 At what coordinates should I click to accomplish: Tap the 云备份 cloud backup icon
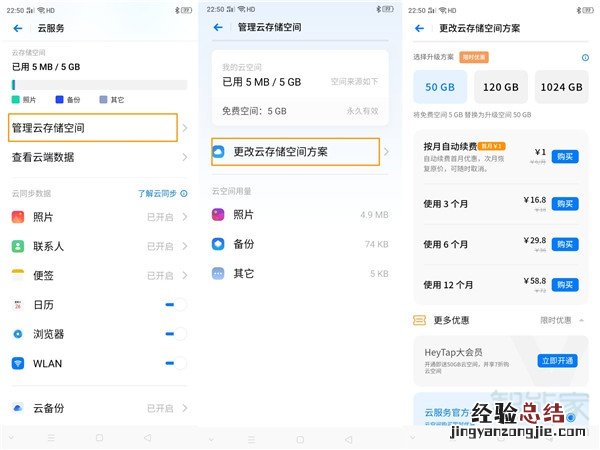[x=18, y=408]
